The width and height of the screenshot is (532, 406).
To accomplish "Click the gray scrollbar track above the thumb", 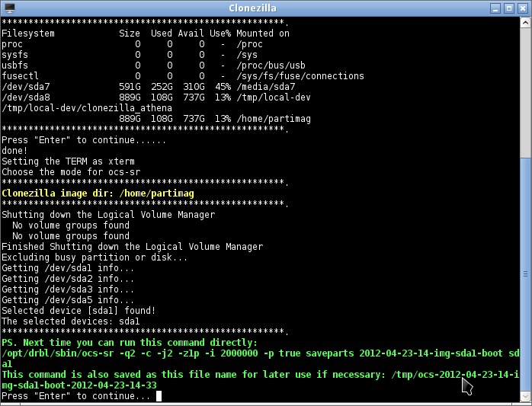I will [526, 91].
